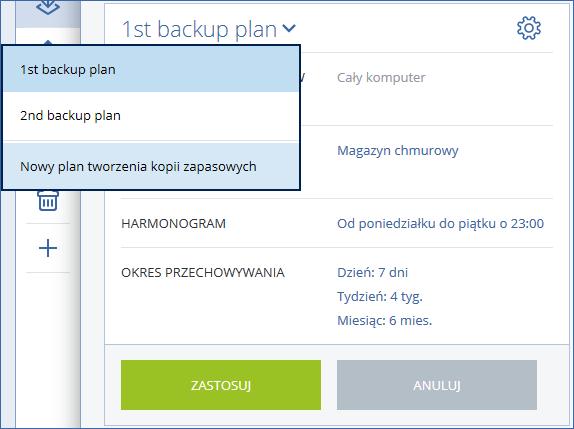Open backup plan settings gear icon
This screenshot has height=429, width=574.
(x=529, y=28)
